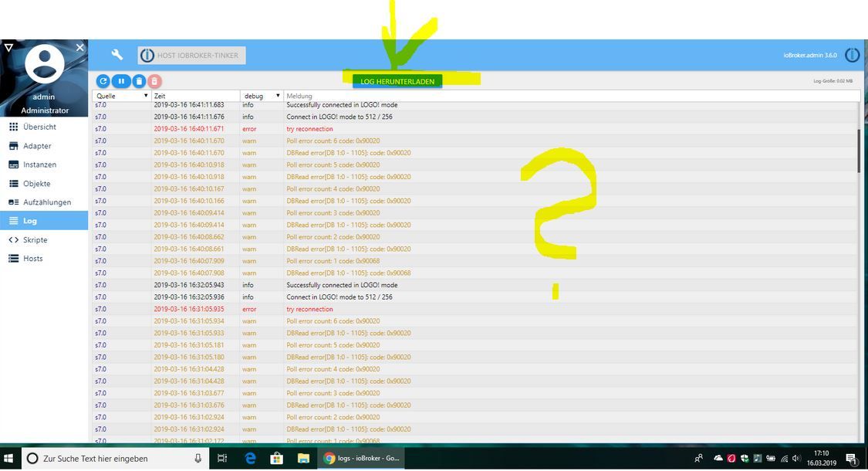Clear the log list with the blue trash icon
868x471 pixels.
point(139,81)
